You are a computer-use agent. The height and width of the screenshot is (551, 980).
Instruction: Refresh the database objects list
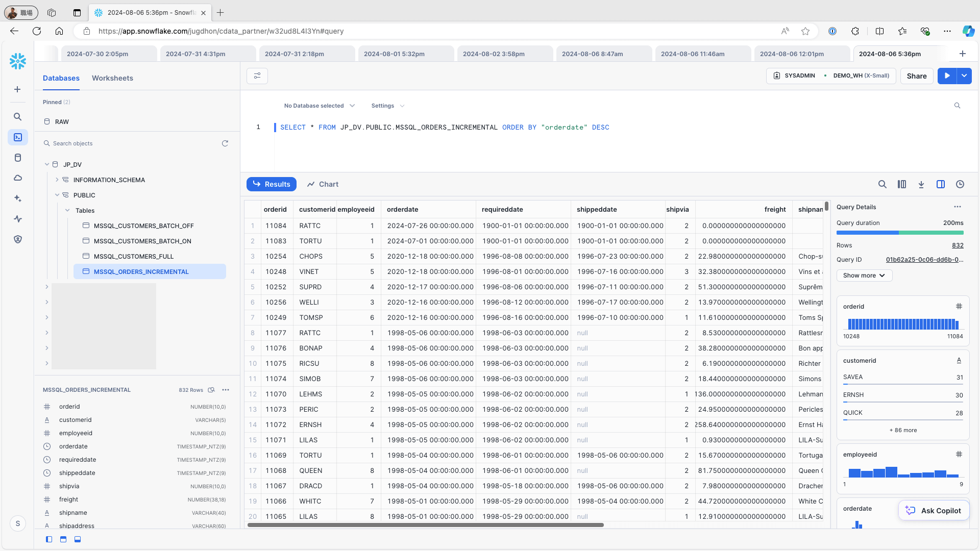point(225,143)
